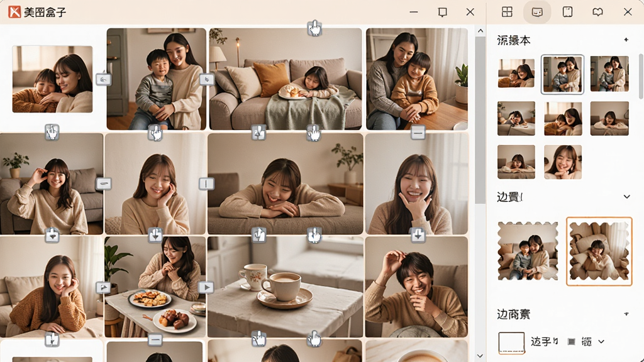The height and width of the screenshot is (362, 644).
Task: Click hand handle beneath the mother and boy photo
Action: click(155, 133)
